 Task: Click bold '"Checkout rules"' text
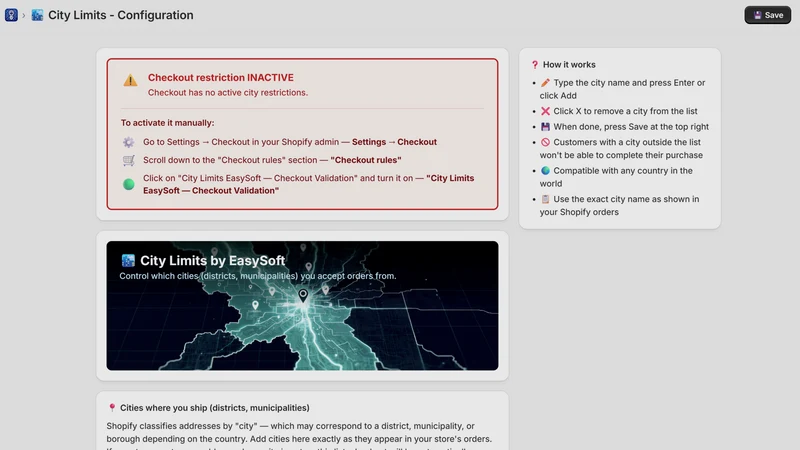click(366, 160)
